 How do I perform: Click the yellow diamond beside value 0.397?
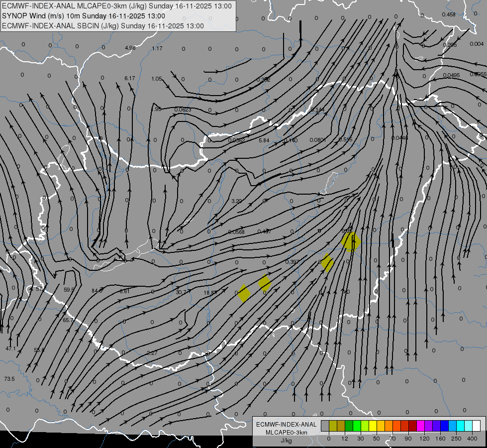[327, 263]
